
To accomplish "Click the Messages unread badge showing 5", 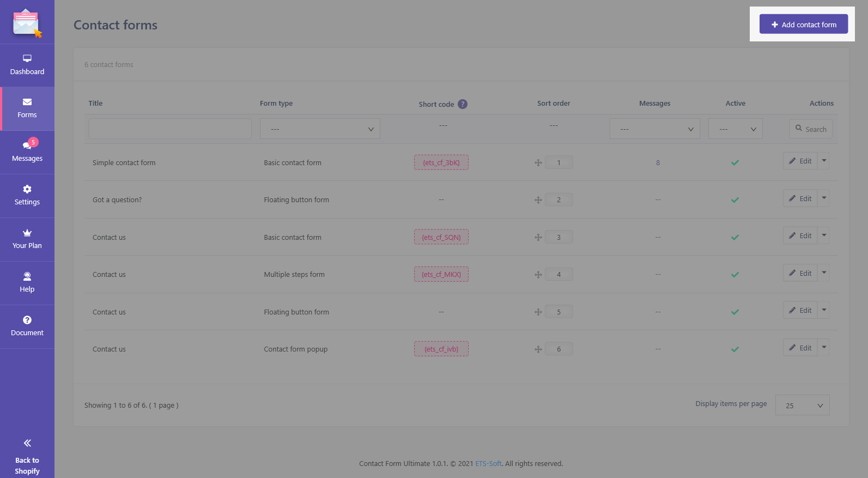I will [x=33, y=142].
